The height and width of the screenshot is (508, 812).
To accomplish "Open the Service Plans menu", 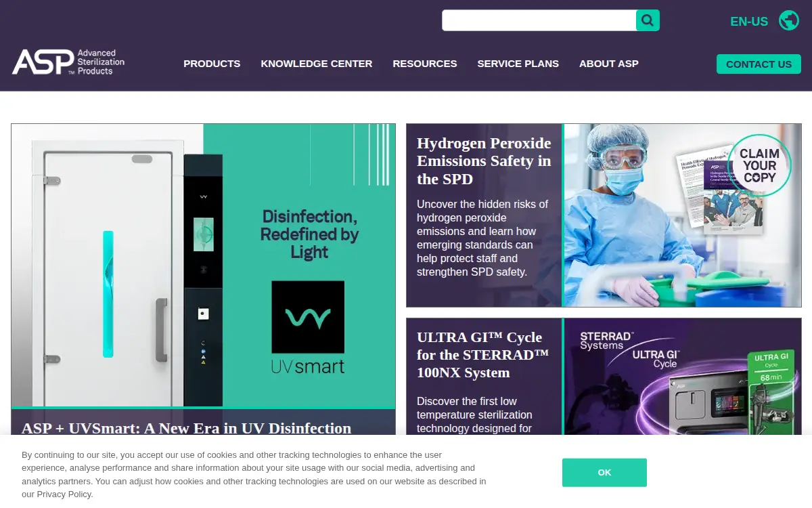I will [518, 64].
